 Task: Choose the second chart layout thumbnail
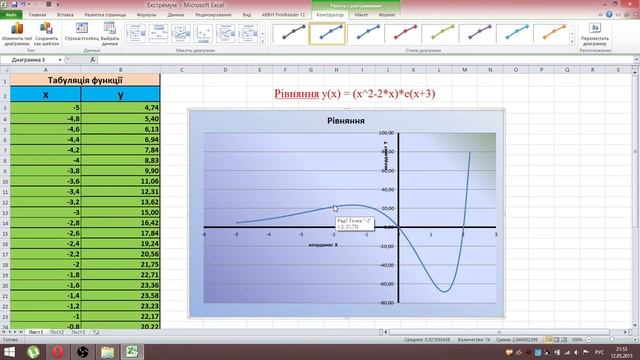158,33
